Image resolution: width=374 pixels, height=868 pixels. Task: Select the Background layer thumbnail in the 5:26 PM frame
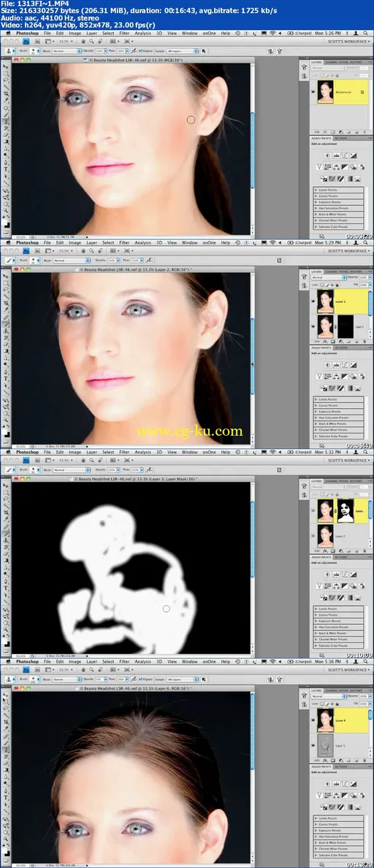(x=326, y=92)
